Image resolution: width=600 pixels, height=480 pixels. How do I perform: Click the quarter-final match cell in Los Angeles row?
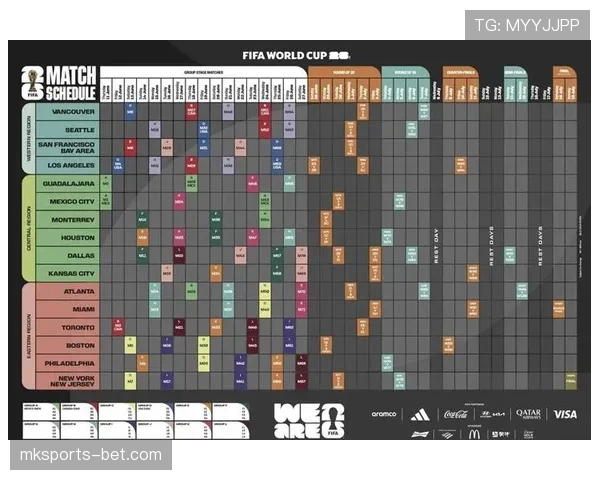(x=461, y=165)
